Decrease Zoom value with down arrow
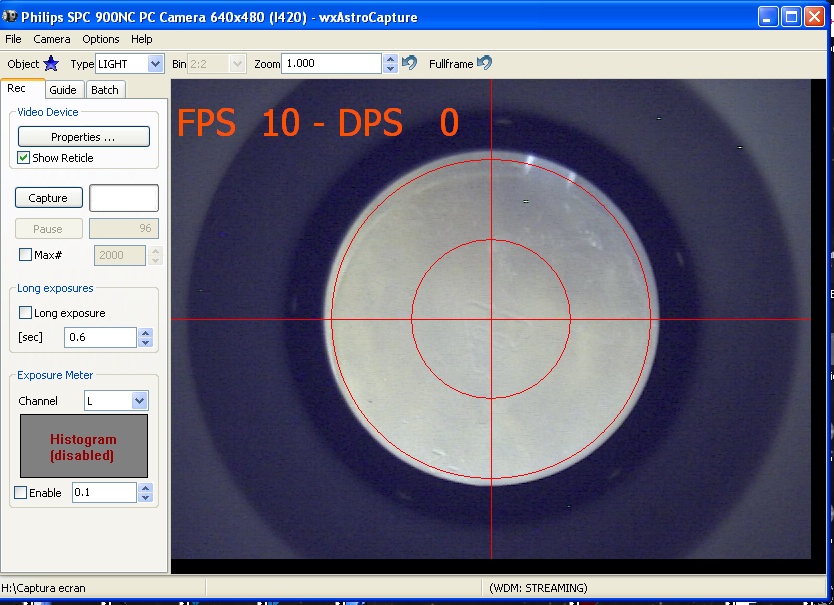Viewport: 834px width, 605px height. pos(391,69)
